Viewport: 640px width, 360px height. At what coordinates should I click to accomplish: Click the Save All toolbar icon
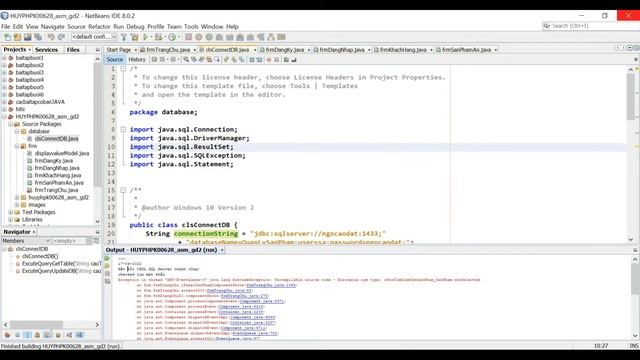point(38,37)
